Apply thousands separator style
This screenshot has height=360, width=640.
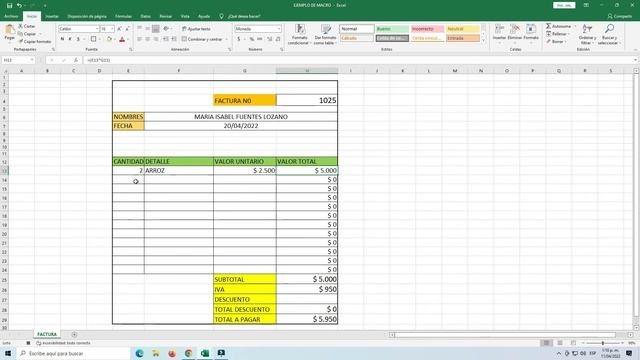click(260, 39)
